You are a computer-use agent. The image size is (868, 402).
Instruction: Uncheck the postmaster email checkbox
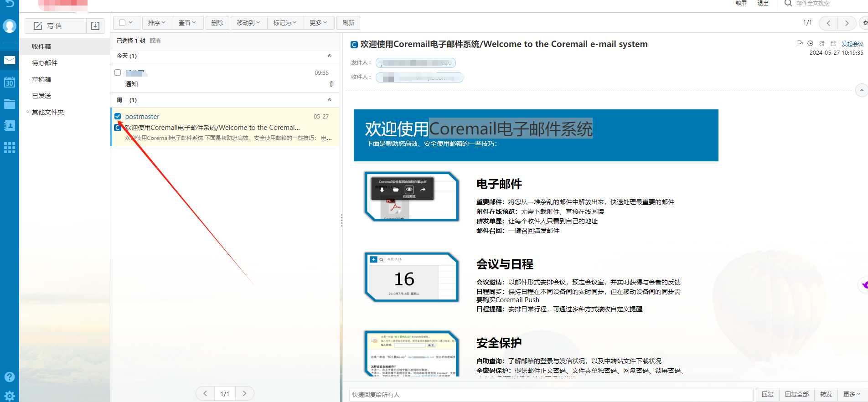coord(118,116)
